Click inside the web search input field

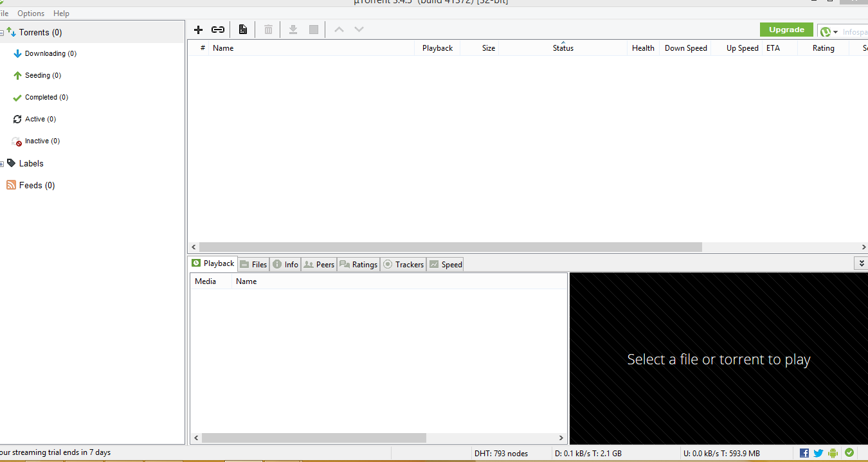pos(854,32)
